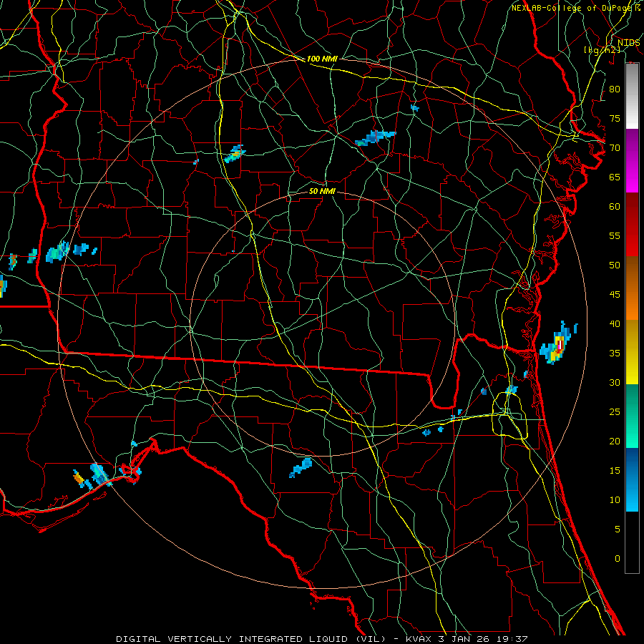
Task: Select legend value 0 on the VIL scale
Action: pos(618,559)
